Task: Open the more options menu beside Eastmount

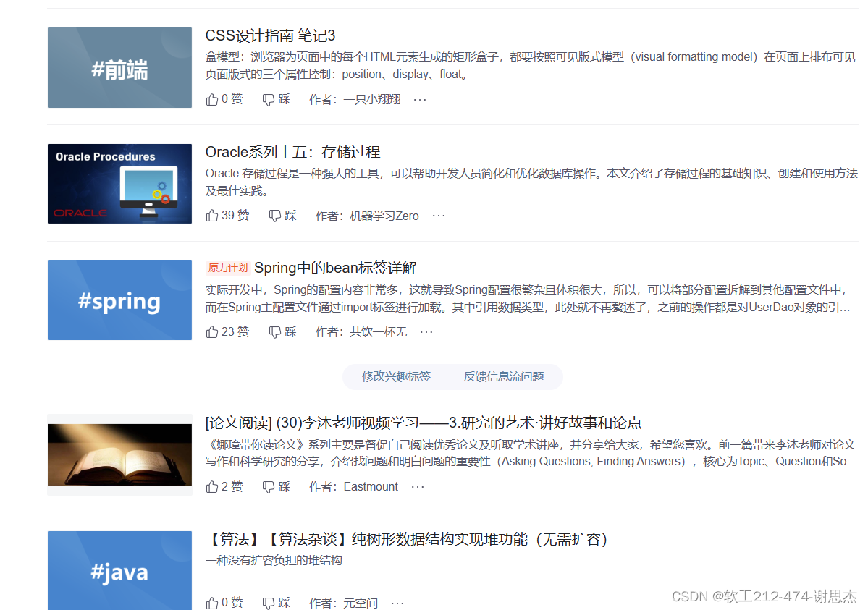Action: [418, 486]
